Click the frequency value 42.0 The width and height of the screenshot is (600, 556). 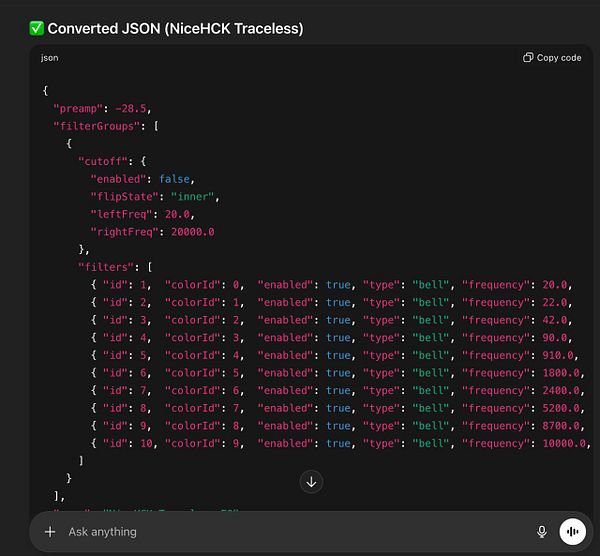coord(554,320)
